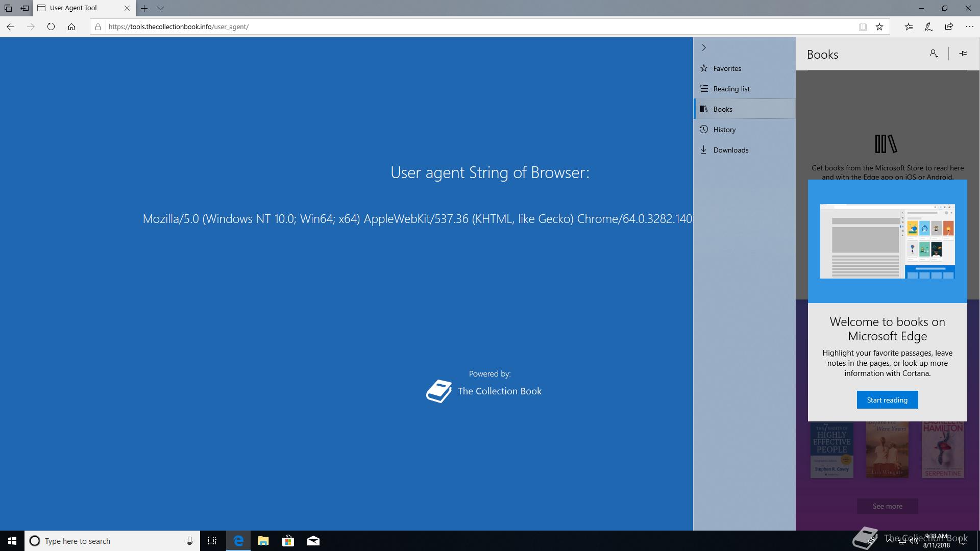Select Books in the Hub
Screen dimensions: 980x551
[x=744, y=109]
